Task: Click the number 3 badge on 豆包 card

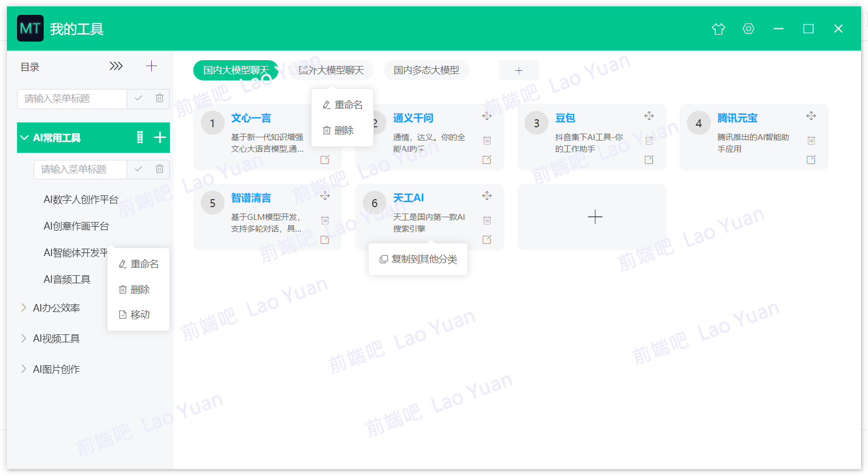Action: 536,124
